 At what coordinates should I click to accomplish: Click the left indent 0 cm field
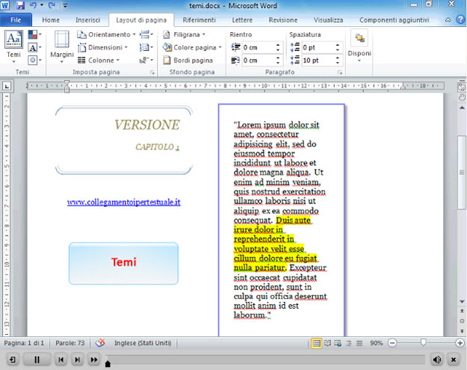pyautogui.click(x=258, y=47)
